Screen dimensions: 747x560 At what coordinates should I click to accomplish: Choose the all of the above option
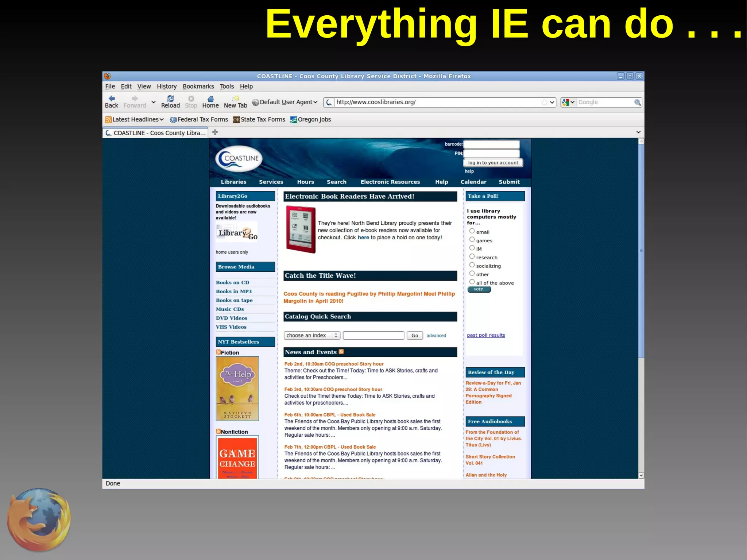point(472,282)
